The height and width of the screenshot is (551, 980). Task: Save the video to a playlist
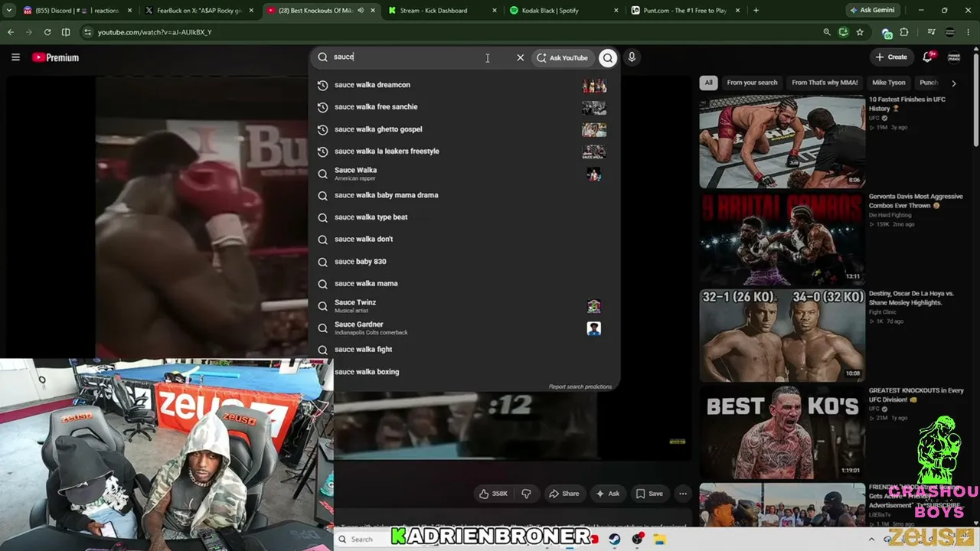[x=649, y=494]
